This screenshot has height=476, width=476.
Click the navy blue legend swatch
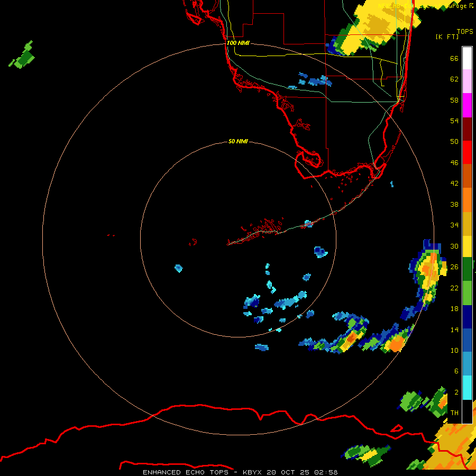(x=467, y=317)
